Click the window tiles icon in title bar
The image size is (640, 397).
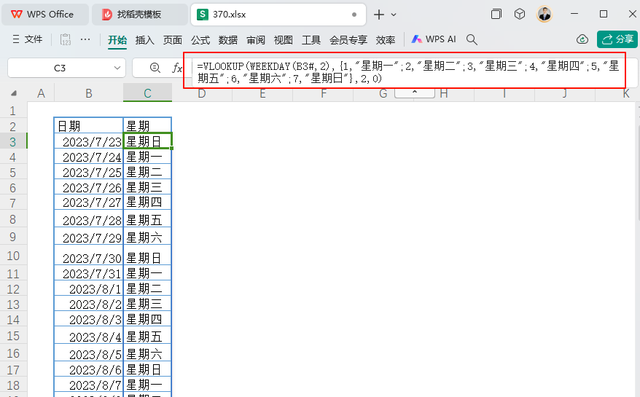point(496,14)
